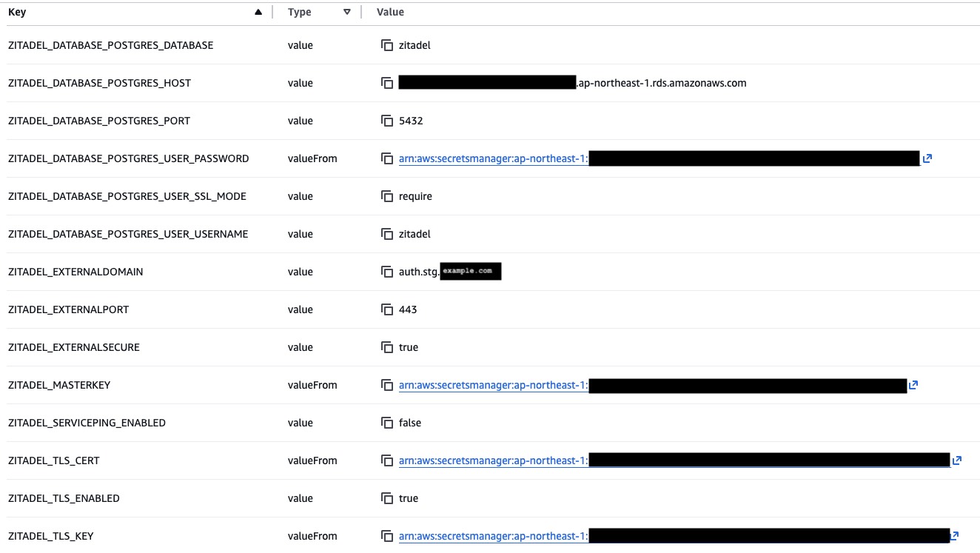
Task: Open the ZITADEL_MASTERKEY secrets manager link
Action: [x=493, y=385]
